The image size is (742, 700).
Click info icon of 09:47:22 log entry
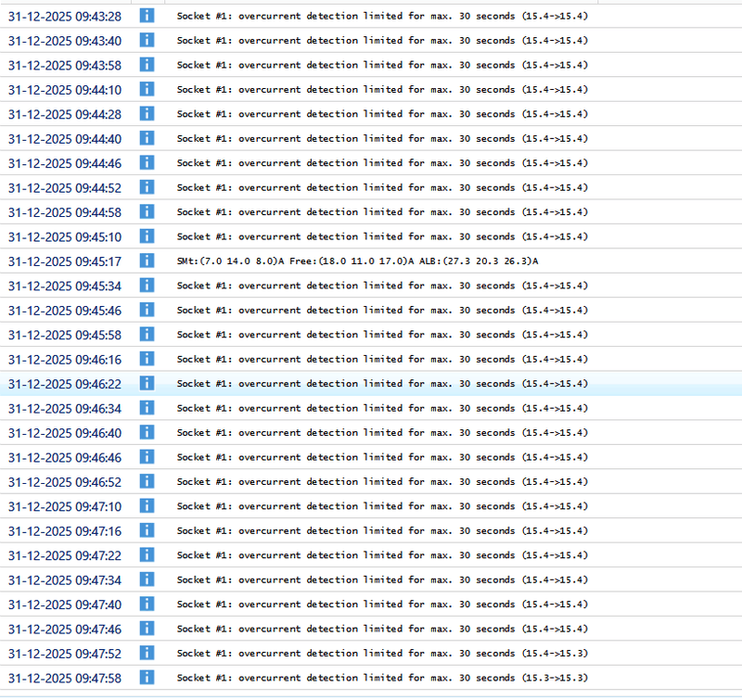[x=147, y=555]
